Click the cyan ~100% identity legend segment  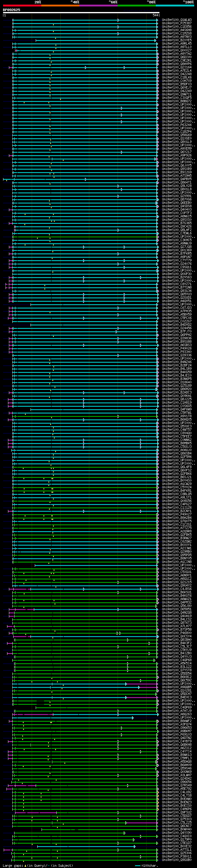click(175, 6)
